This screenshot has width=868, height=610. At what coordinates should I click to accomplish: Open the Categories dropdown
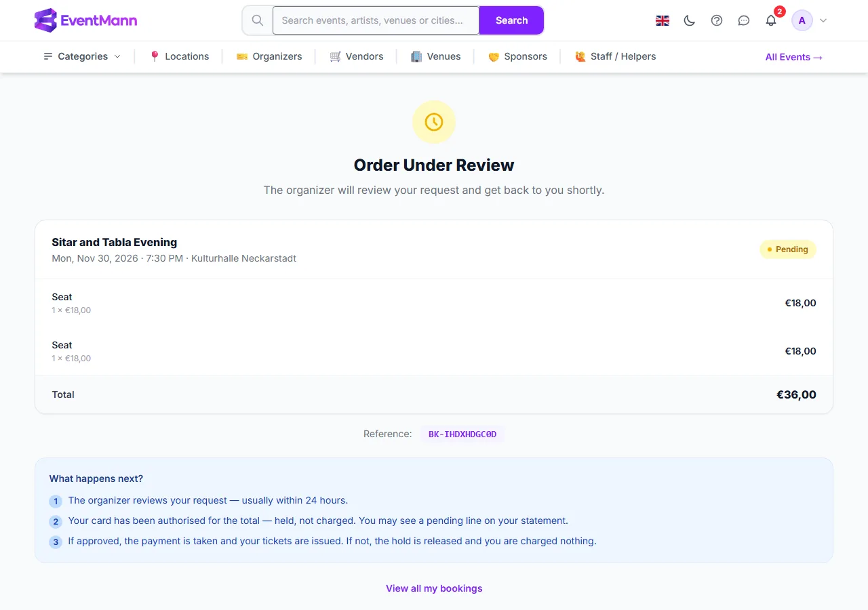click(82, 56)
